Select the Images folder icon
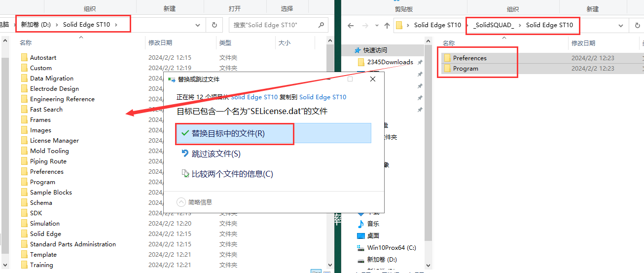Viewport: 644px width, 273px height. (x=25, y=130)
